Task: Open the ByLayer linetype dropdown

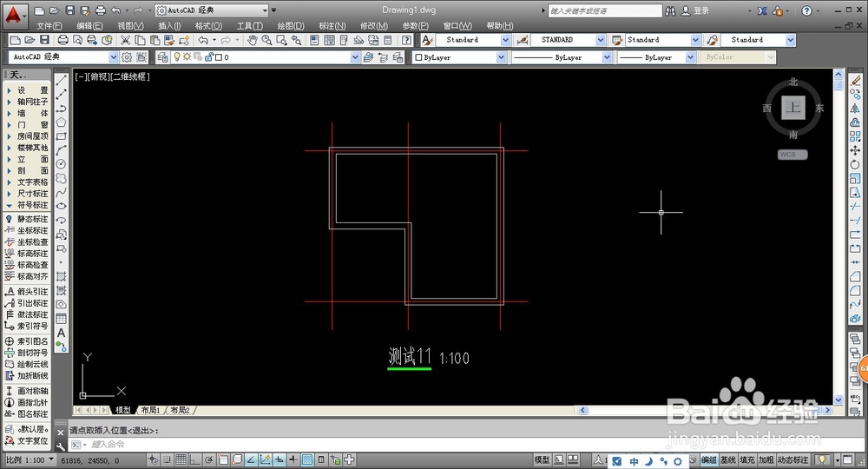Action: pos(607,57)
